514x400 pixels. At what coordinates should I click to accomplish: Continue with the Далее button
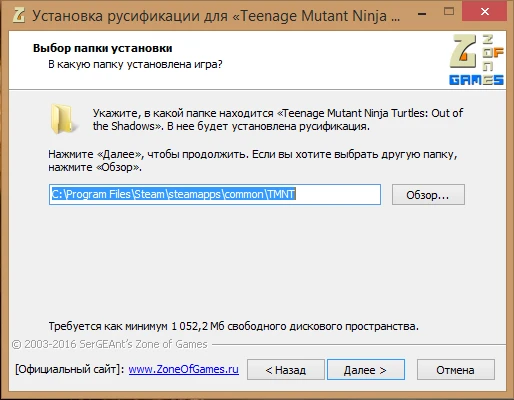(x=366, y=370)
